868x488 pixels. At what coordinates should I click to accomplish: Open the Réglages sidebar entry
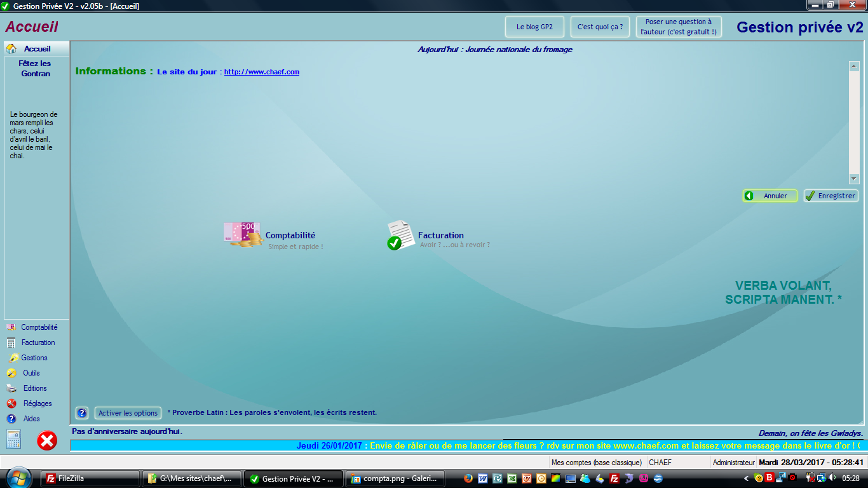tap(37, 403)
